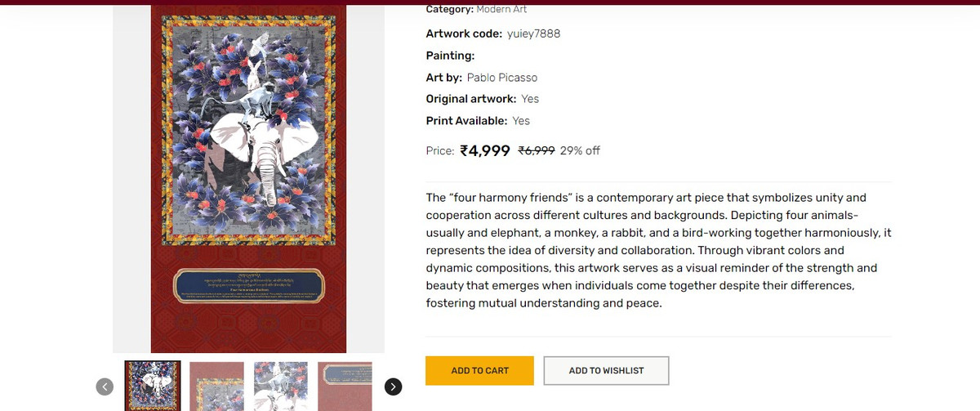
Task: Click the Print Available label
Action: [466, 121]
